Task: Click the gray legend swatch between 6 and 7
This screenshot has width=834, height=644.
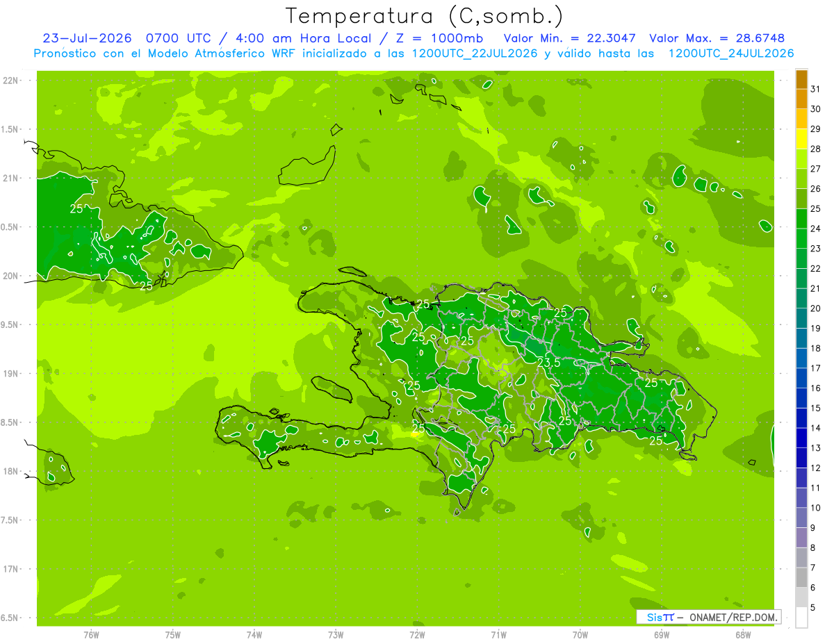Action: pyautogui.click(x=801, y=578)
